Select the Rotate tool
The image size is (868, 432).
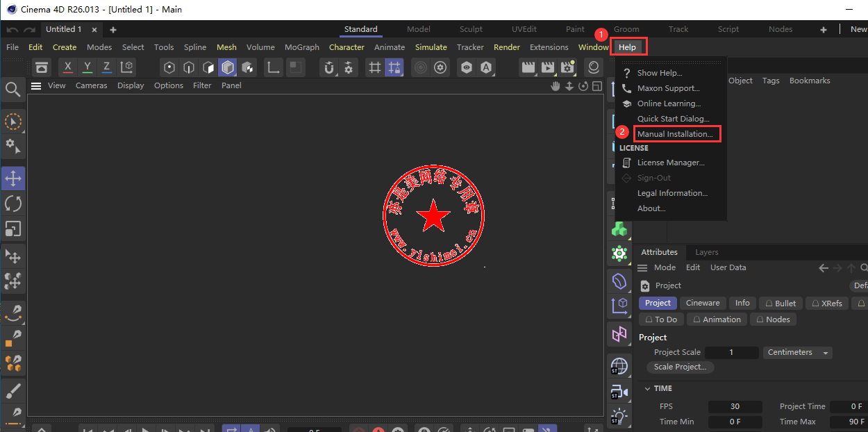(x=13, y=203)
